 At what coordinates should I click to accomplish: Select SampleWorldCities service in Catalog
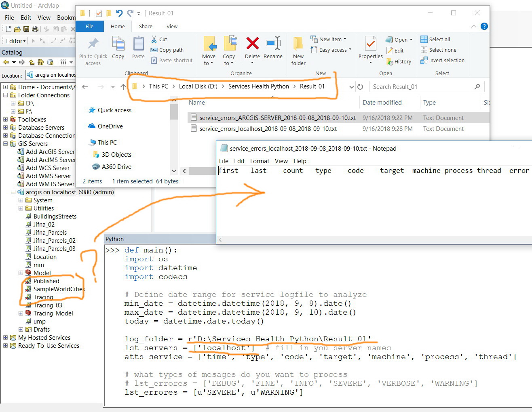click(x=55, y=289)
